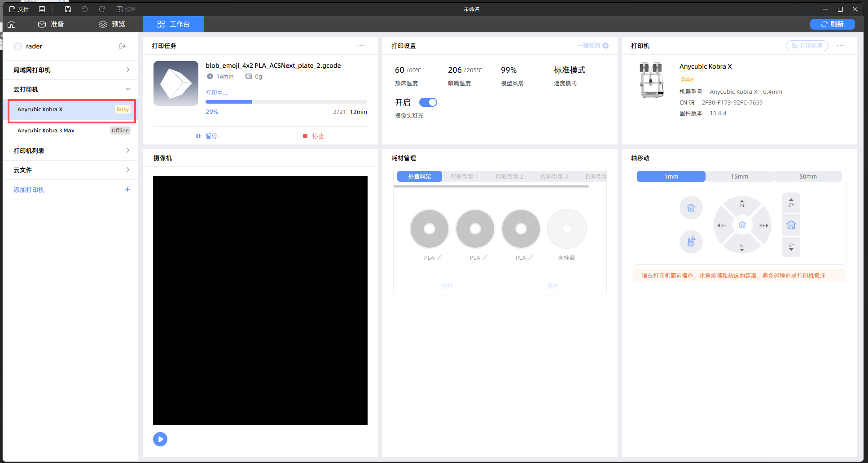868x463 pixels.
Task: Click the print progress bar
Action: pos(286,102)
